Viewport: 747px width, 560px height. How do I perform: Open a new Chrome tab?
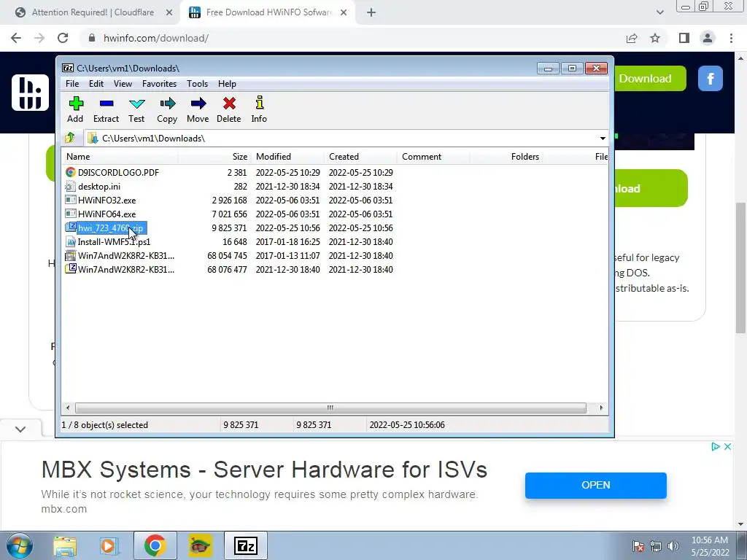click(371, 12)
